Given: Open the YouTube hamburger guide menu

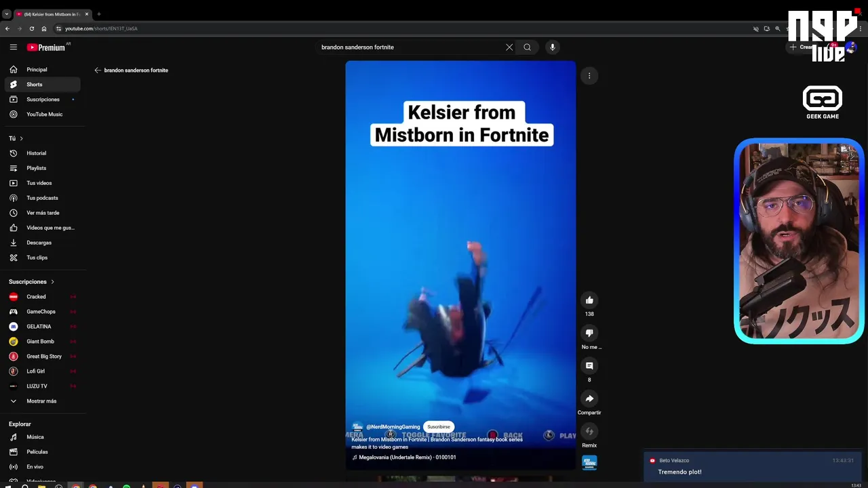Looking at the screenshot, I should click(x=13, y=47).
